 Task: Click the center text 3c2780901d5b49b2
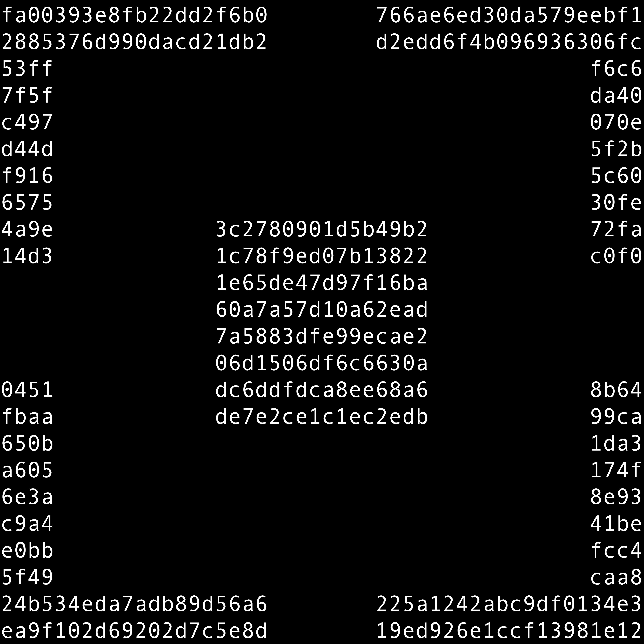[x=322, y=229]
